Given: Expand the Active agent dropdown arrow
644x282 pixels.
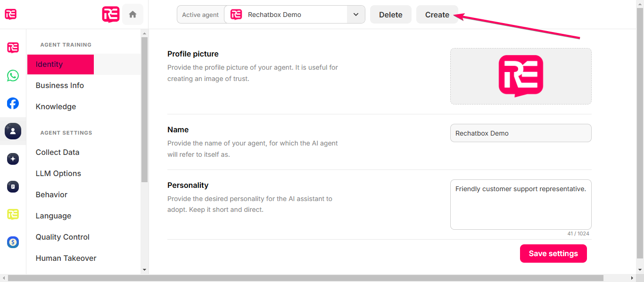Looking at the screenshot, I should tap(356, 15).
